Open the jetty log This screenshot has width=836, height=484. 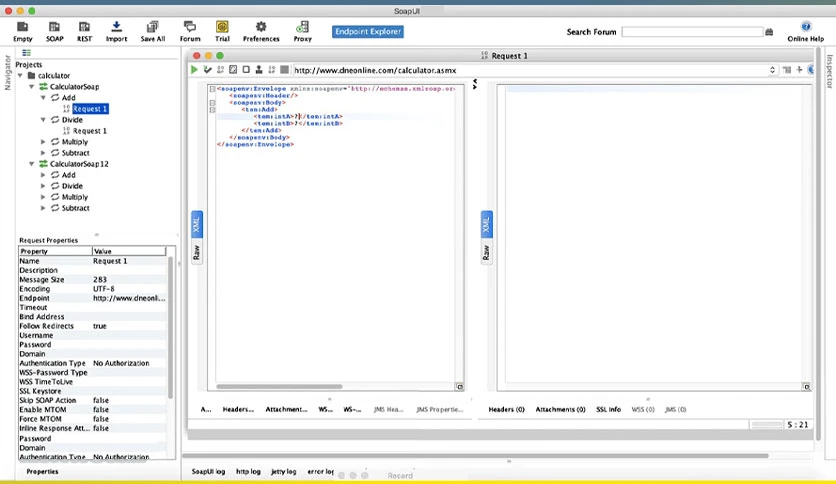[284, 472]
